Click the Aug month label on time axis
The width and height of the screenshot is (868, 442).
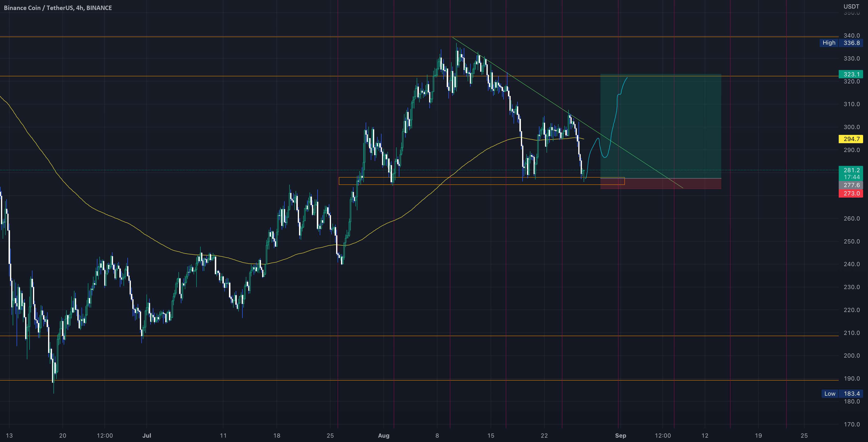click(x=383, y=436)
